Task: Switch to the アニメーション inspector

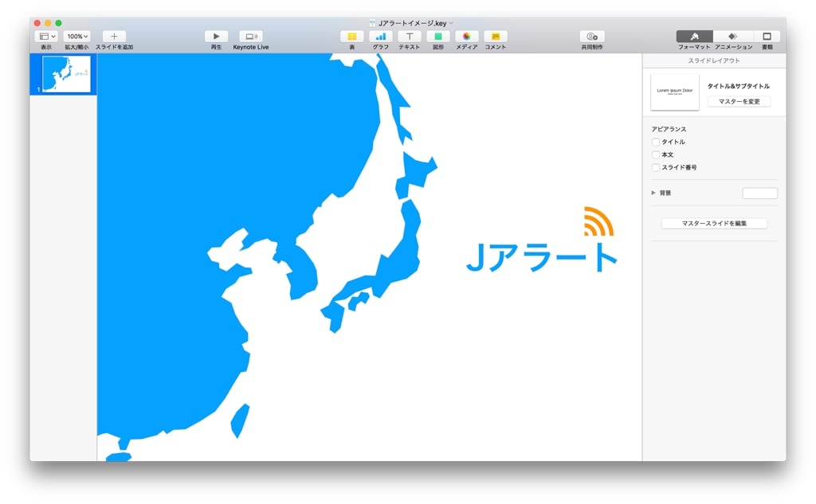Action: (x=733, y=37)
